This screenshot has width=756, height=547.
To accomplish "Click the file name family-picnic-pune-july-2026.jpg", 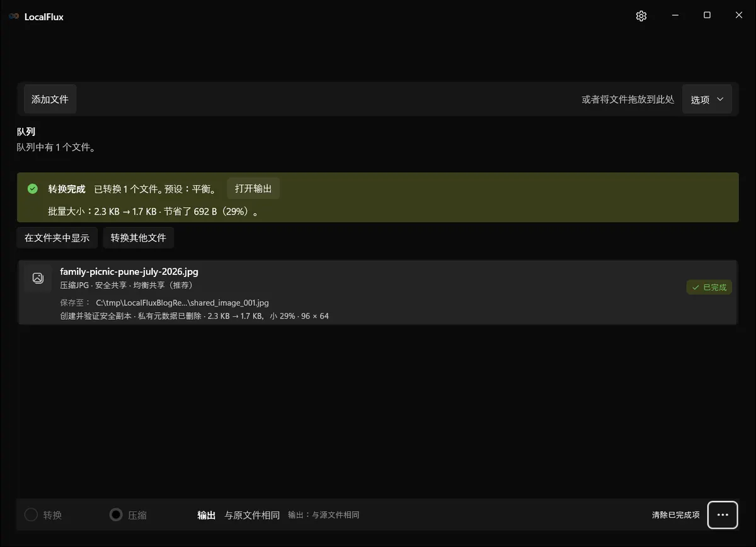I will point(129,272).
